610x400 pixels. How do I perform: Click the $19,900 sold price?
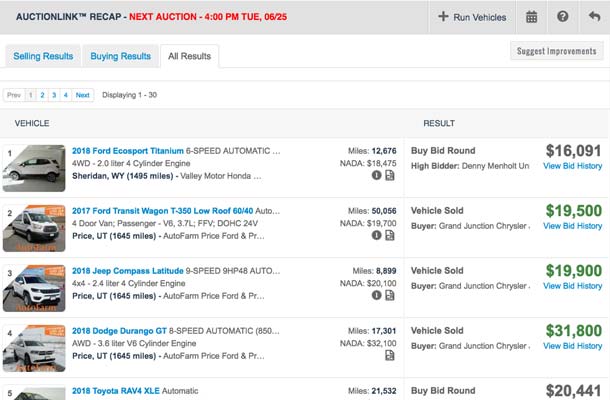[573, 270]
